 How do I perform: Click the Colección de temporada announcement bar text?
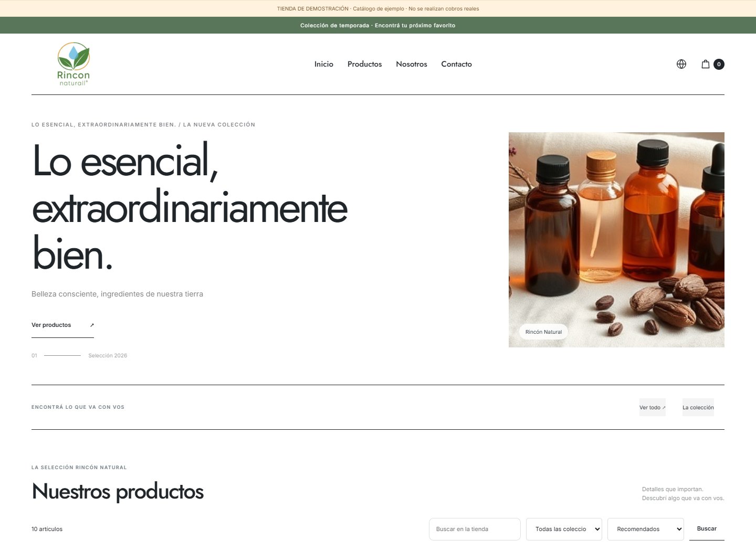pos(378,25)
